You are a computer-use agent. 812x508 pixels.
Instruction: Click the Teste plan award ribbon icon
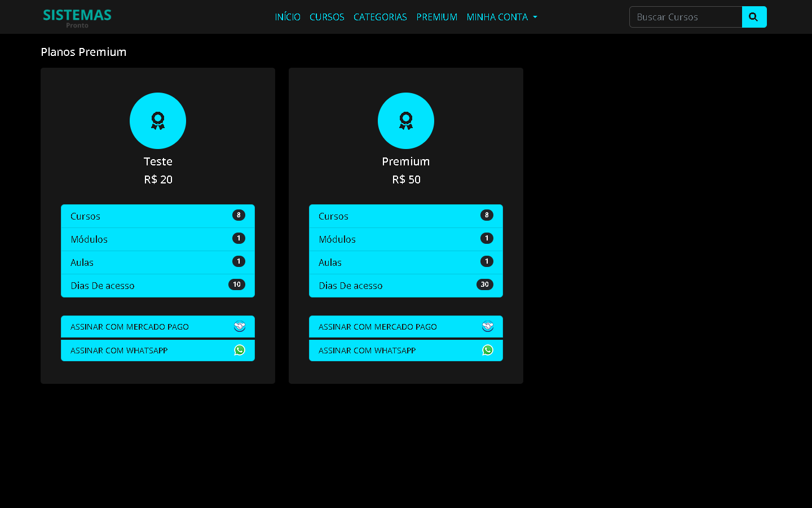tap(158, 121)
